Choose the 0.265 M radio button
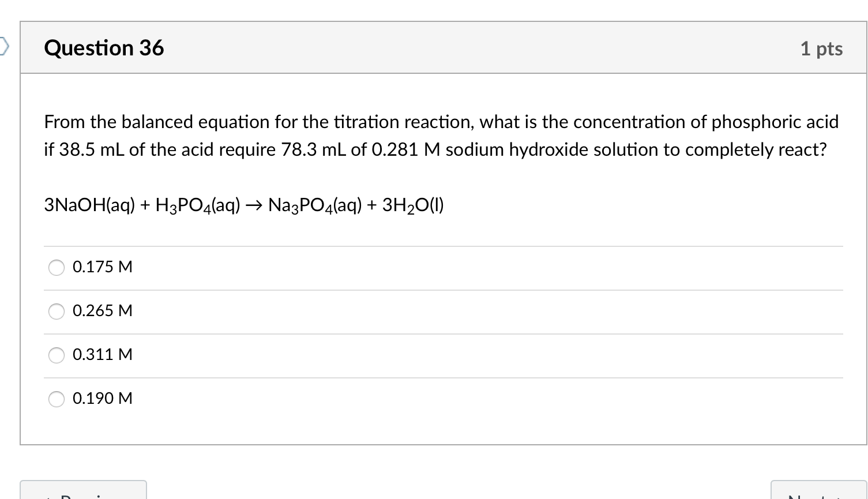The height and width of the screenshot is (499, 868). coord(57,312)
